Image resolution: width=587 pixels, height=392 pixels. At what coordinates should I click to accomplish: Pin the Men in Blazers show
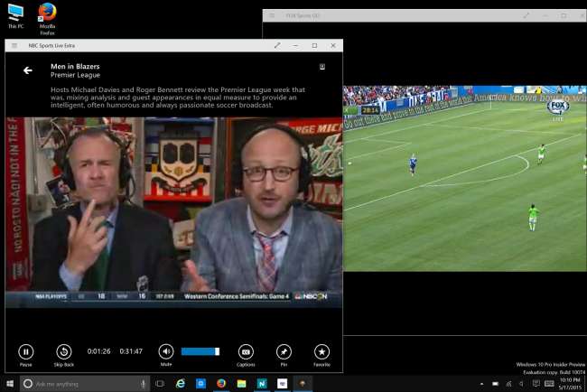pyautogui.click(x=284, y=351)
